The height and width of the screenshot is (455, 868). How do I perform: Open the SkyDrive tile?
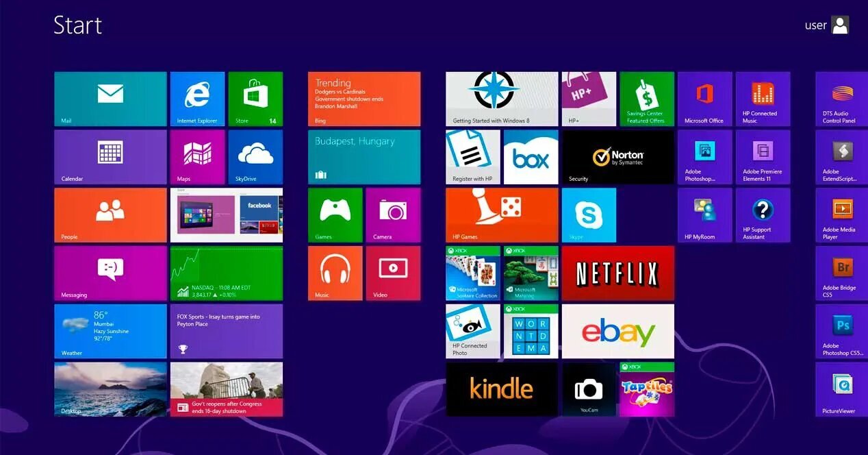click(x=255, y=157)
